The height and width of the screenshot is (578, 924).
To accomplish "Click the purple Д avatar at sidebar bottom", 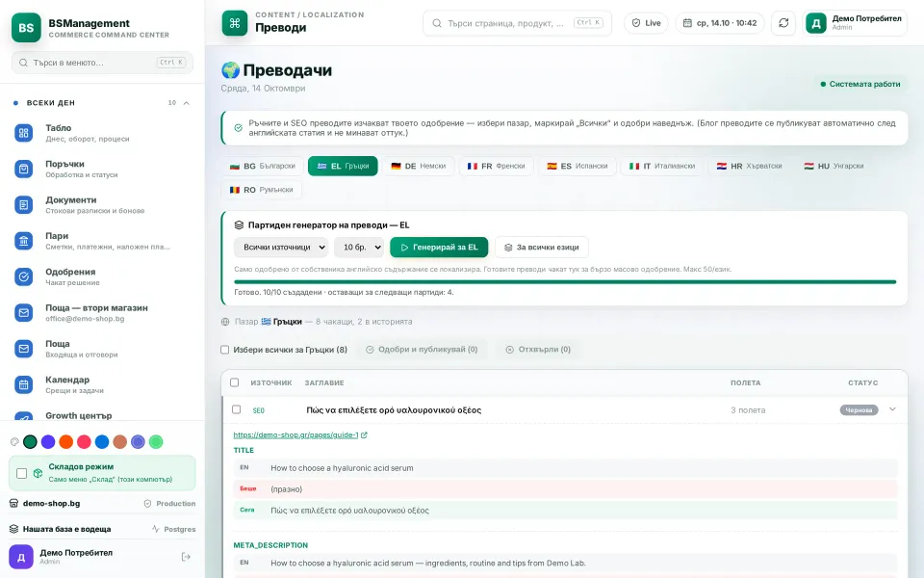I will click(x=20, y=557).
